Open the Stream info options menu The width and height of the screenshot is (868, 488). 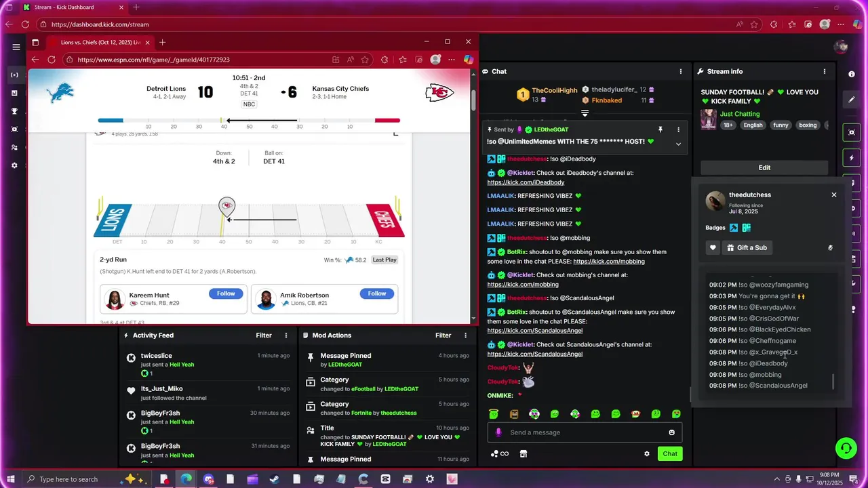(825, 71)
